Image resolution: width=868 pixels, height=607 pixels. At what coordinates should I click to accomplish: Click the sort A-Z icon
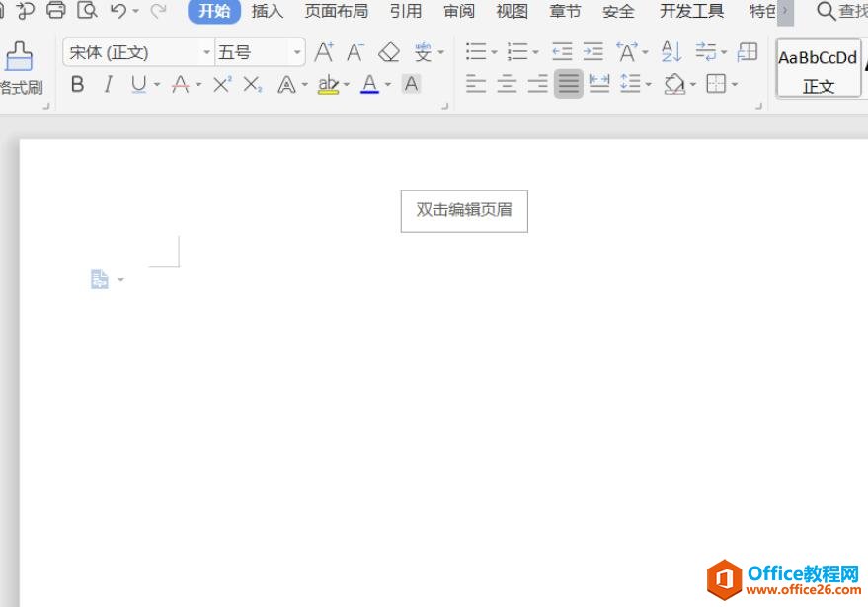[671, 52]
